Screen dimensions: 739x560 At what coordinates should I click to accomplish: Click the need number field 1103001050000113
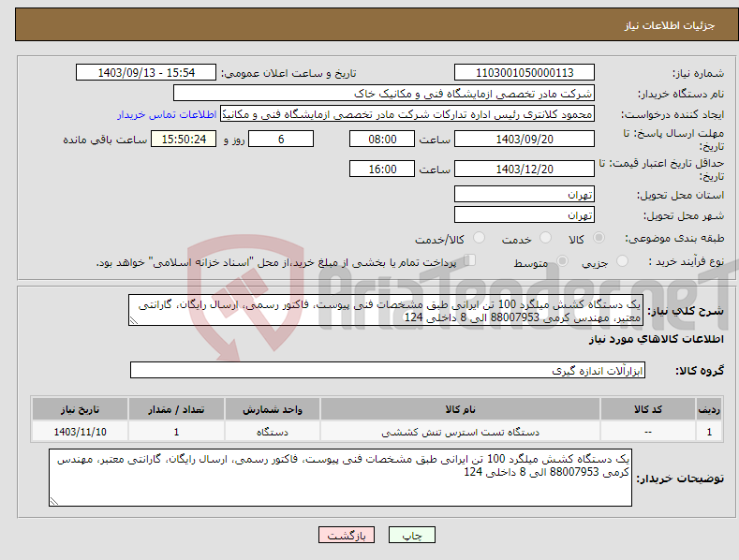point(525,73)
